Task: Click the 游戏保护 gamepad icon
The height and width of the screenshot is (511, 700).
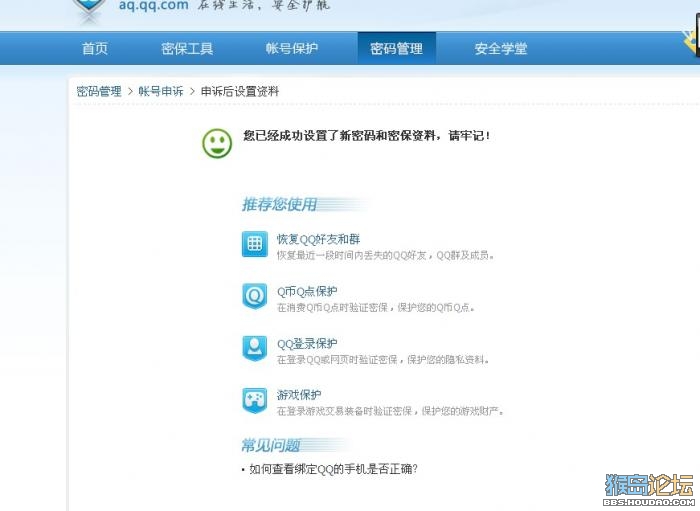Action: coord(255,400)
